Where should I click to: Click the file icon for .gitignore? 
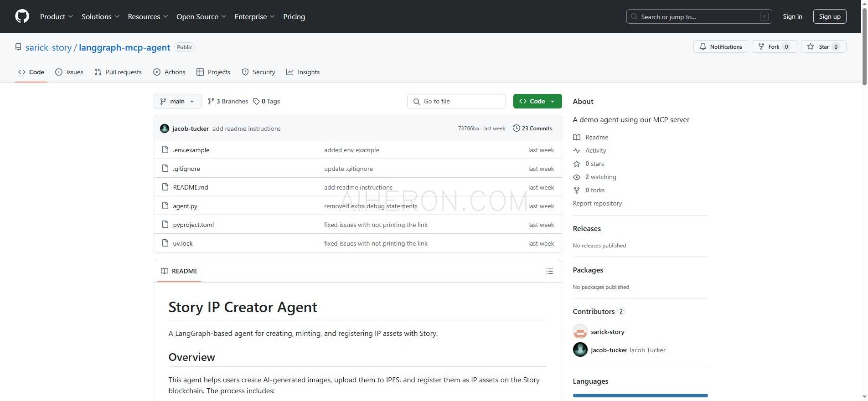click(x=165, y=169)
